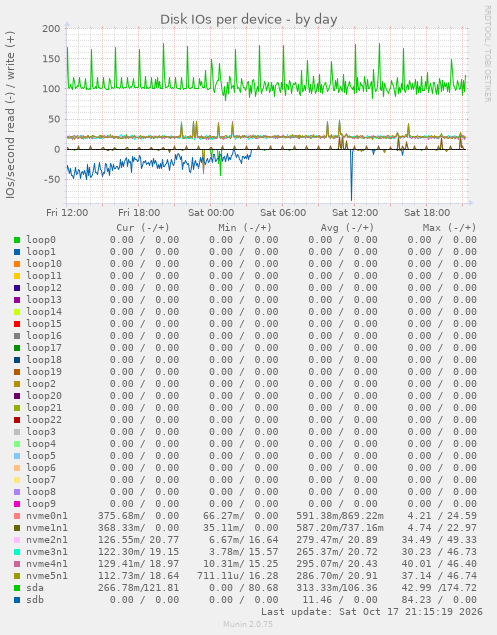The width and height of the screenshot is (497, 635).
Task: Click the 'Sat 12:00' x-axis label
Action: tap(355, 213)
